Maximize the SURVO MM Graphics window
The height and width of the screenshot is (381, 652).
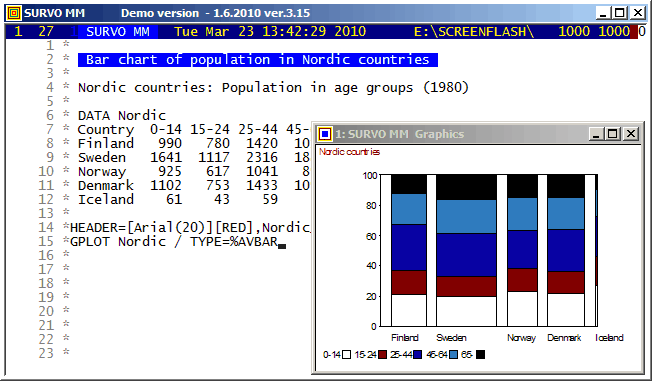(613, 134)
